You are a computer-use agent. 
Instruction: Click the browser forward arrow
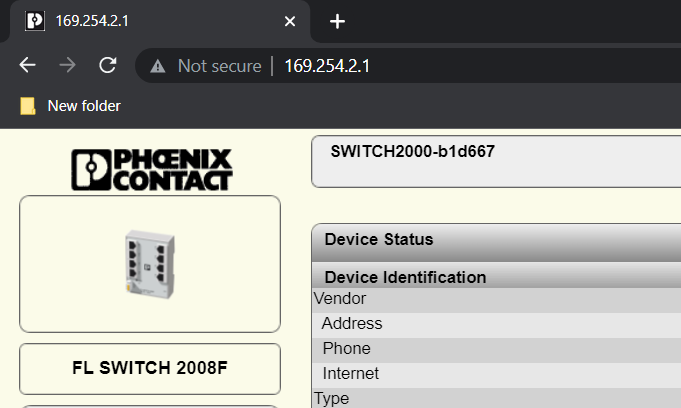[x=67, y=65]
